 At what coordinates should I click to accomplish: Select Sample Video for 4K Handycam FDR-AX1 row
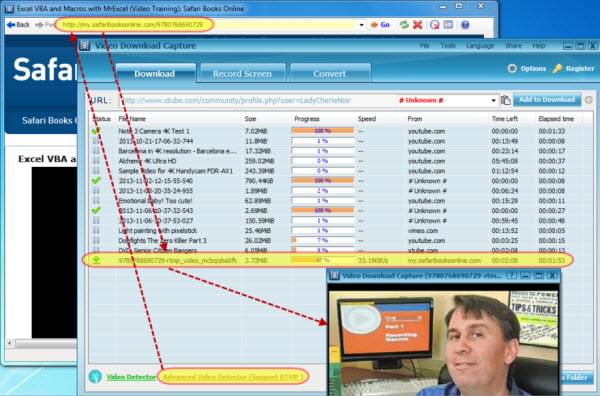click(x=335, y=171)
